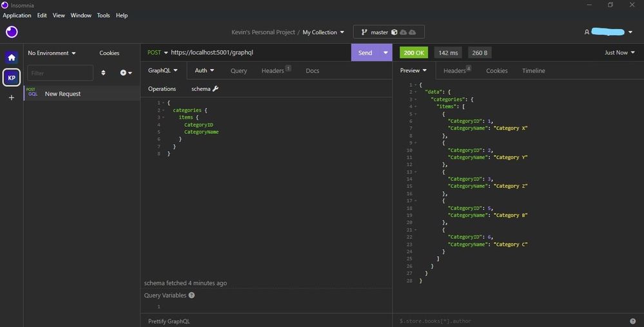The height and width of the screenshot is (327, 644).
Task: Click schema fetched 4 minutes ago text
Action: (x=185, y=283)
